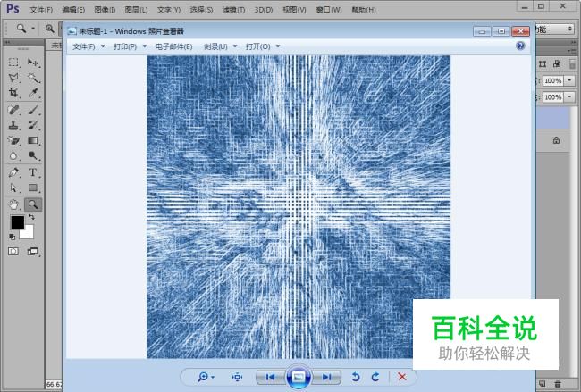Toggle Quick Mask mode

13,252
